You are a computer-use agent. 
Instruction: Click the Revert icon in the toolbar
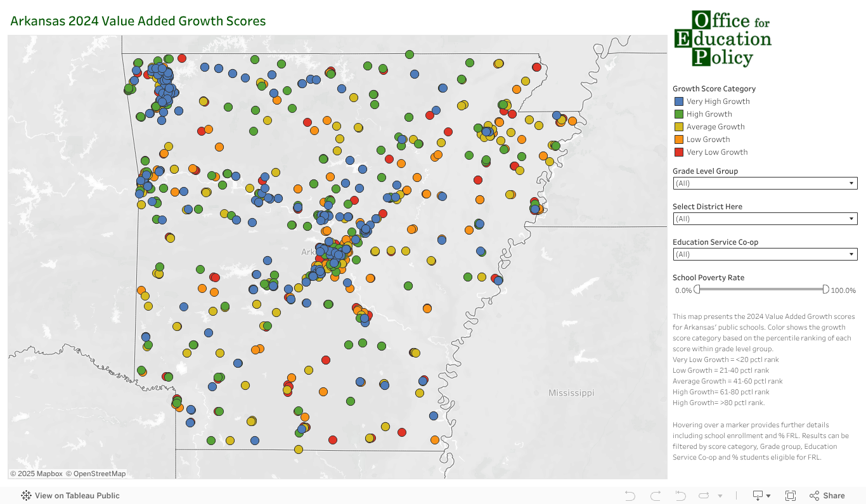click(680, 496)
